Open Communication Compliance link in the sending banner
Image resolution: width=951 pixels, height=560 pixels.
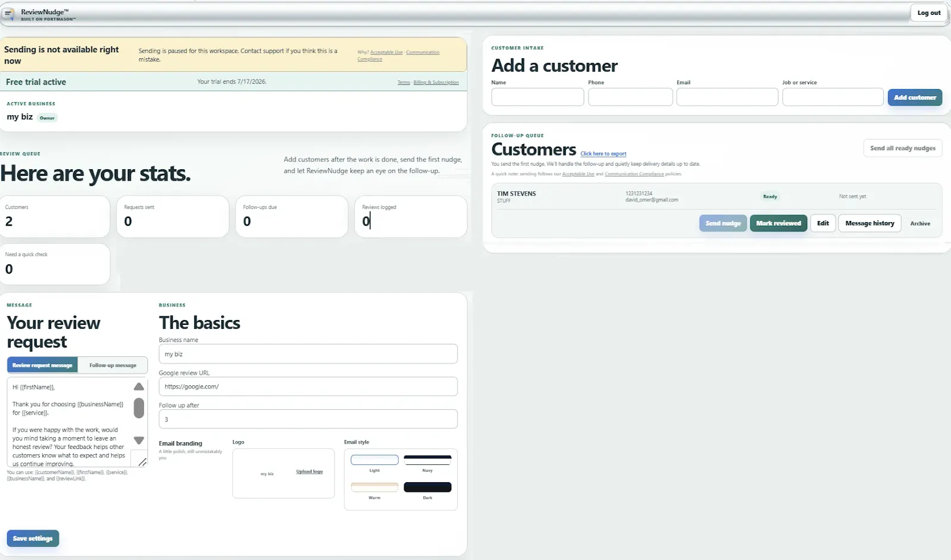(398, 55)
